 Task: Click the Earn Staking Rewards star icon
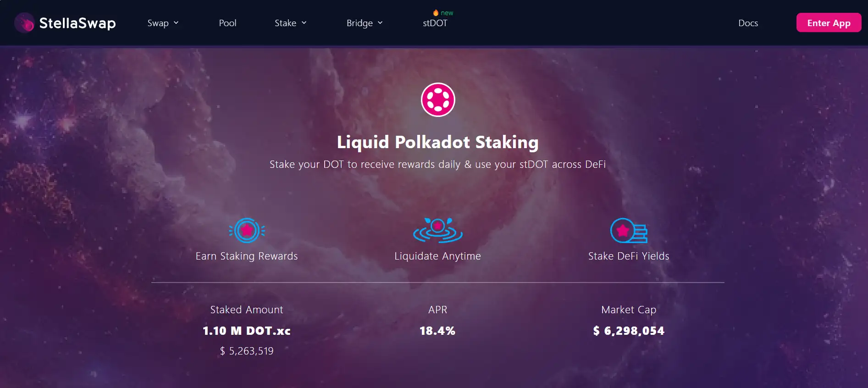(247, 230)
